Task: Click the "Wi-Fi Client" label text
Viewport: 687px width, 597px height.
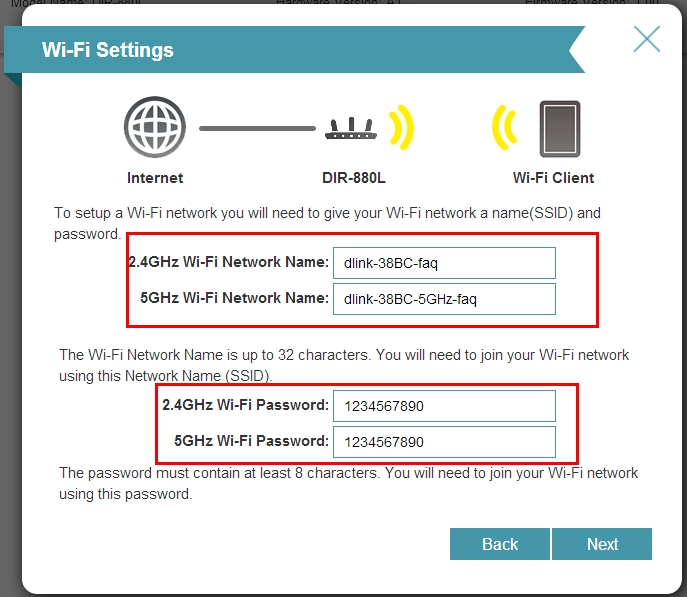Action: tap(553, 178)
